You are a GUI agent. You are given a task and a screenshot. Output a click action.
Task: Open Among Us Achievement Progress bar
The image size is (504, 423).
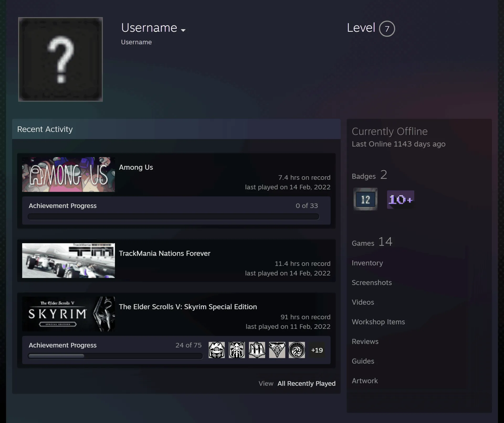[x=173, y=216]
